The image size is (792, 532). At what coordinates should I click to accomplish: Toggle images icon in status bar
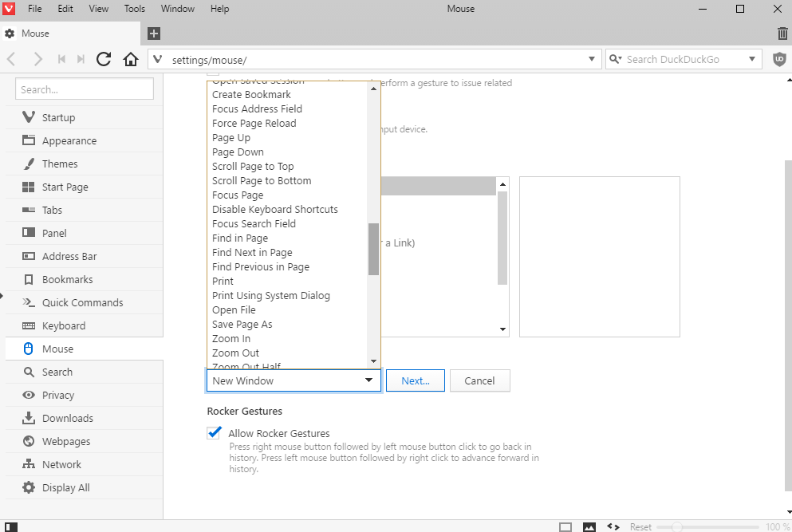(589, 527)
